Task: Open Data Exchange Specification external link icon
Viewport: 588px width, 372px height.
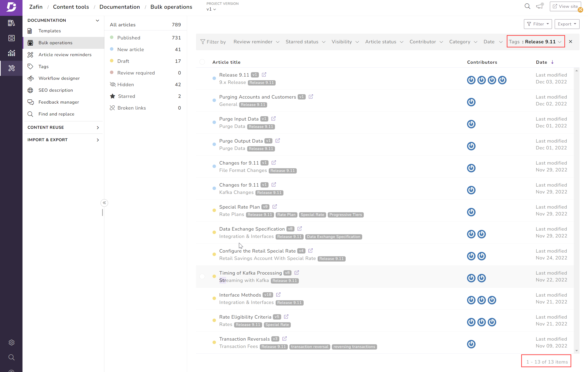Action: (300, 229)
